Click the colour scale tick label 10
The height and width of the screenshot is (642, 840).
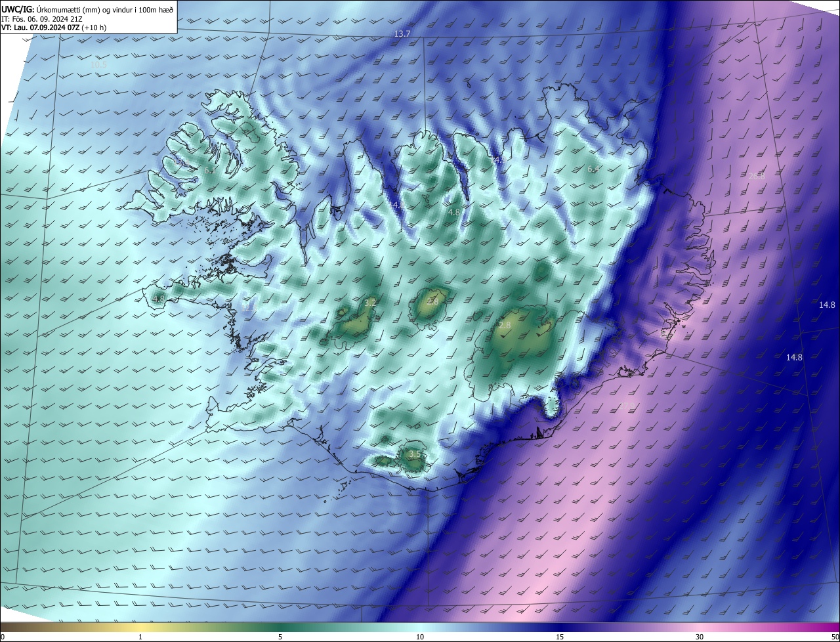pos(420,637)
